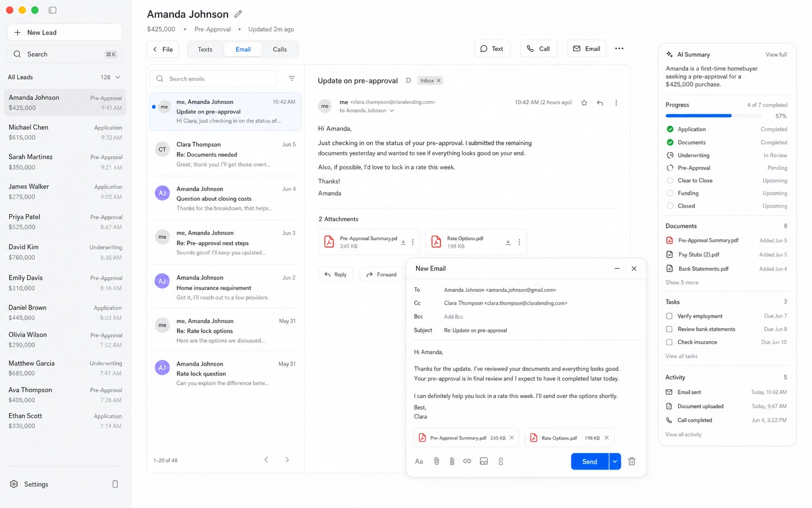The width and height of the screenshot is (812, 508).
Task: Select the Email tab
Action: 243,49
